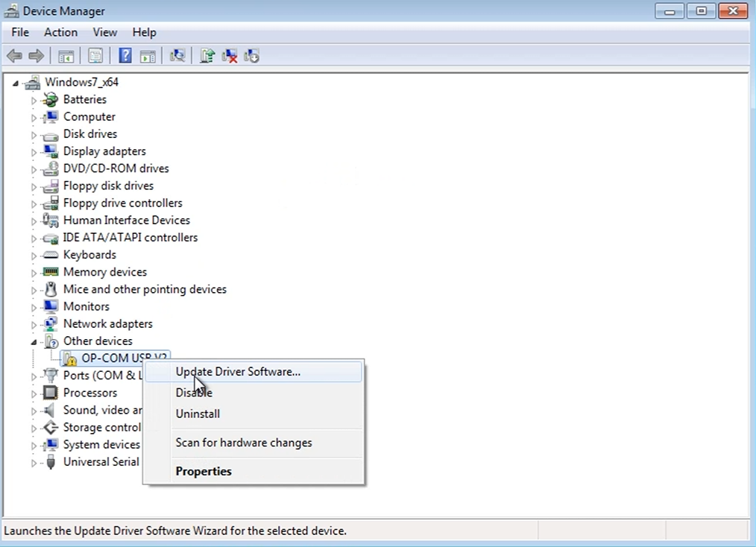Image resolution: width=756 pixels, height=547 pixels.
Task: Expand the Floppy drive controllers node
Action: coord(34,204)
